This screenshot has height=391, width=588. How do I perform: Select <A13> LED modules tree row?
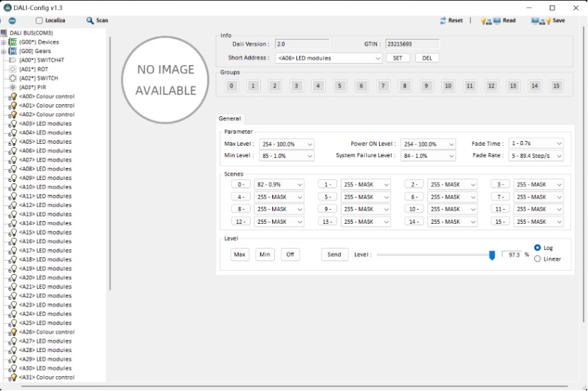pos(45,215)
